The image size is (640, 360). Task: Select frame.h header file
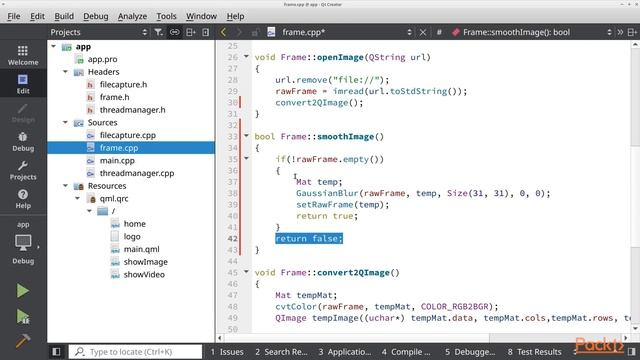(114, 97)
